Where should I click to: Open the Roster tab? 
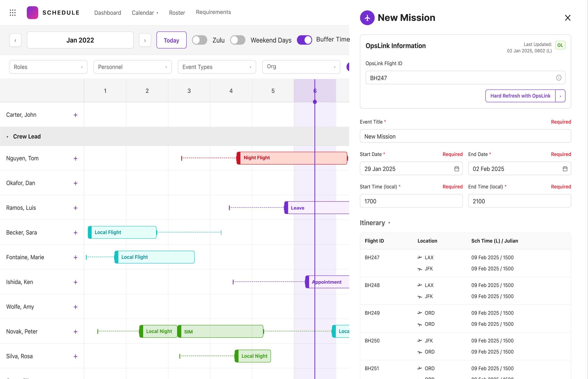pos(177,13)
